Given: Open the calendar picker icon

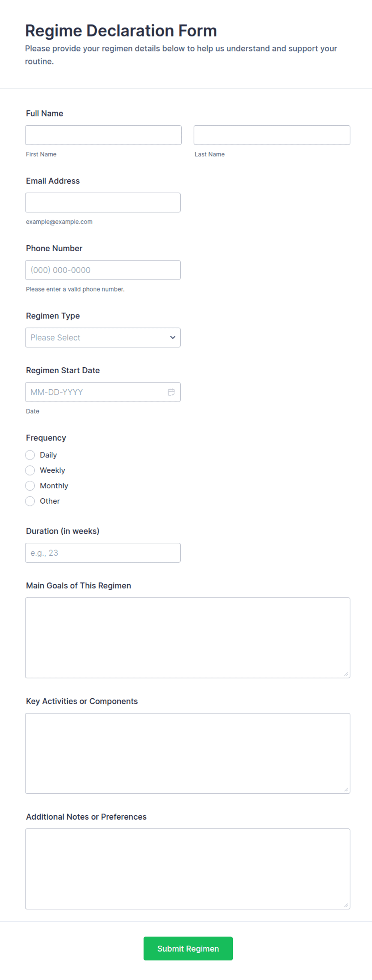Looking at the screenshot, I should (171, 392).
